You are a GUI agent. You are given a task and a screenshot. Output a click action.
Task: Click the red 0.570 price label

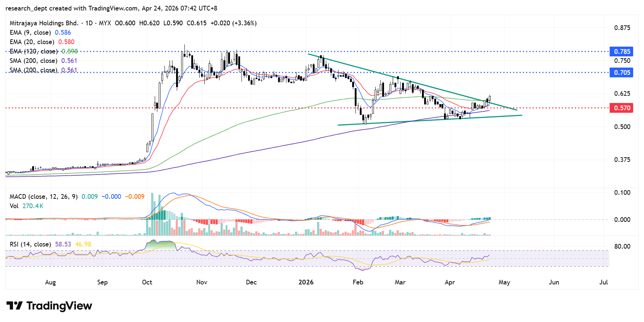coord(622,108)
